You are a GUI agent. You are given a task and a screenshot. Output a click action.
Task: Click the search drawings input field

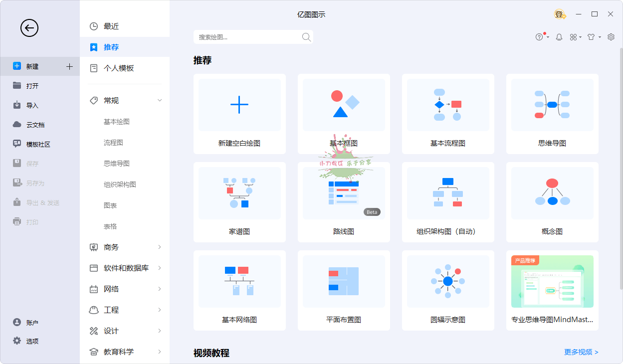click(x=244, y=37)
